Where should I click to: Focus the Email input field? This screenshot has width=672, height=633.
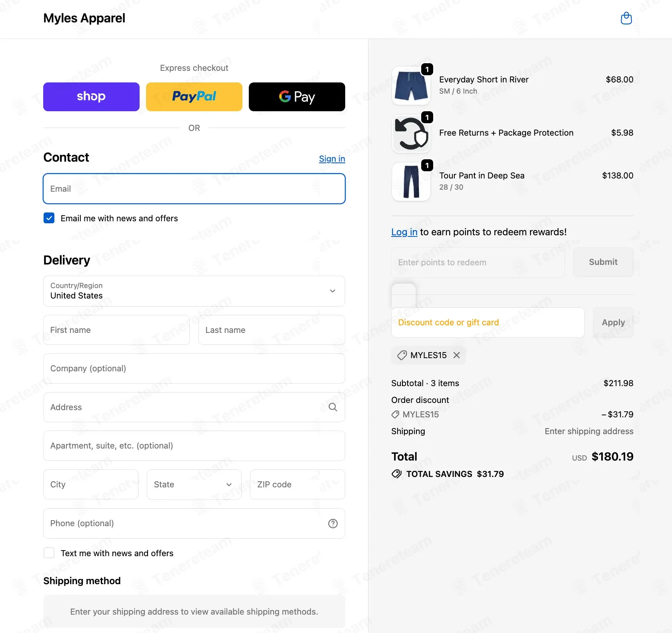coord(194,188)
